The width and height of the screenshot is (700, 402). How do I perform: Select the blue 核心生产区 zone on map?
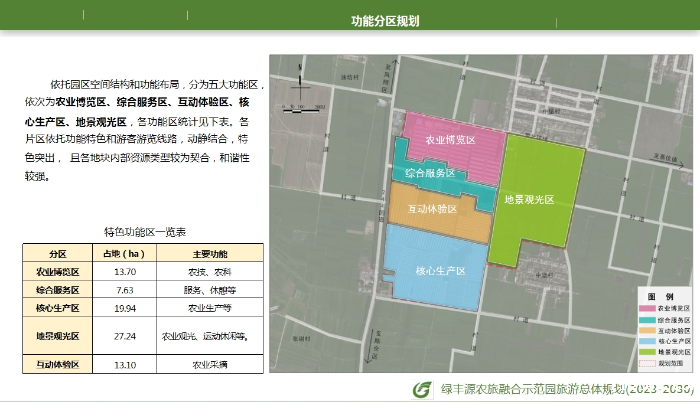click(x=435, y=268)
